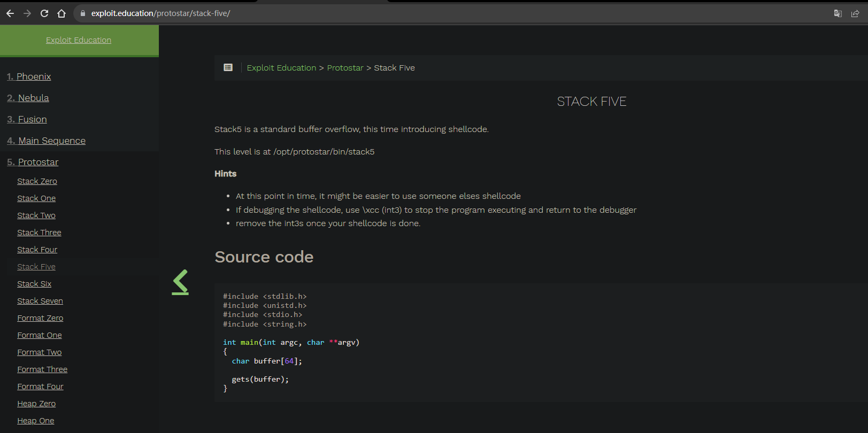Click Stack Five breadcrumb text

click(394, 68)
